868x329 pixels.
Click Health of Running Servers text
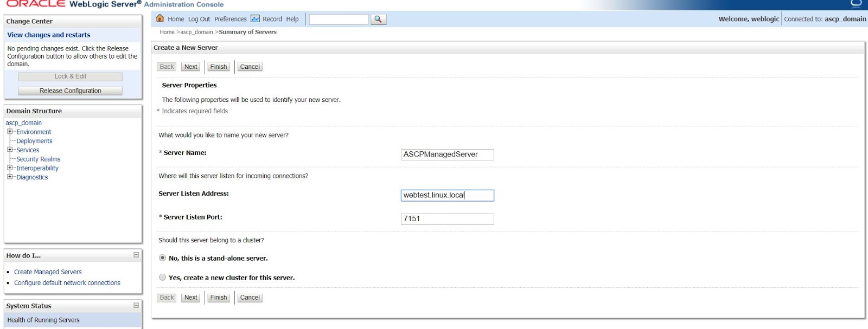[43, 320]
